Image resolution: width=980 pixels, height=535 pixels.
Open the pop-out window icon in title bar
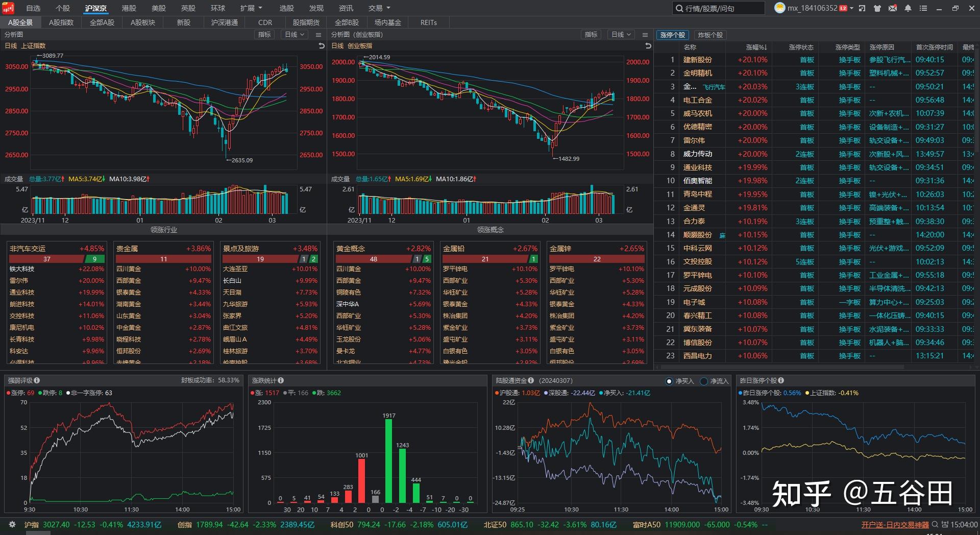tap(862, 8)
